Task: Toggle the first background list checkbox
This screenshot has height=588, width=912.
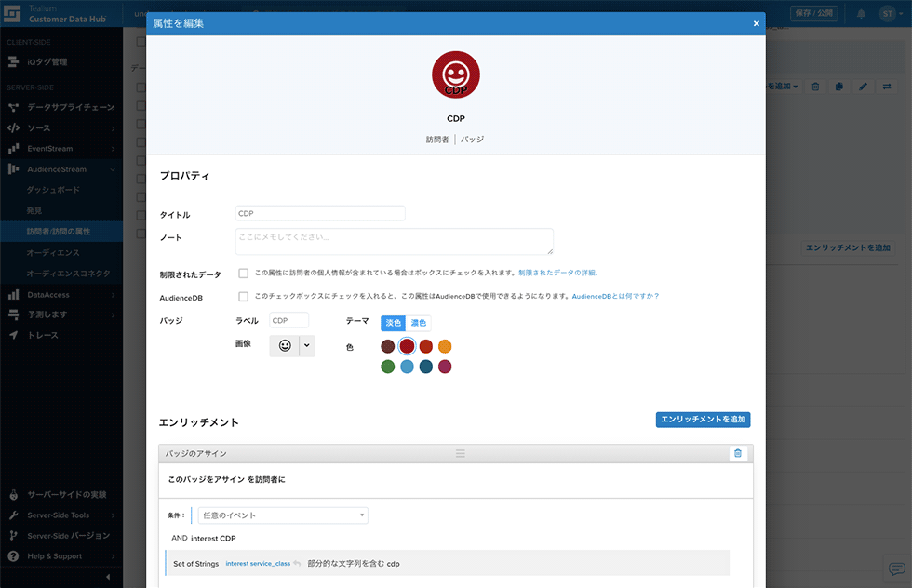Action: click(141, 41)
